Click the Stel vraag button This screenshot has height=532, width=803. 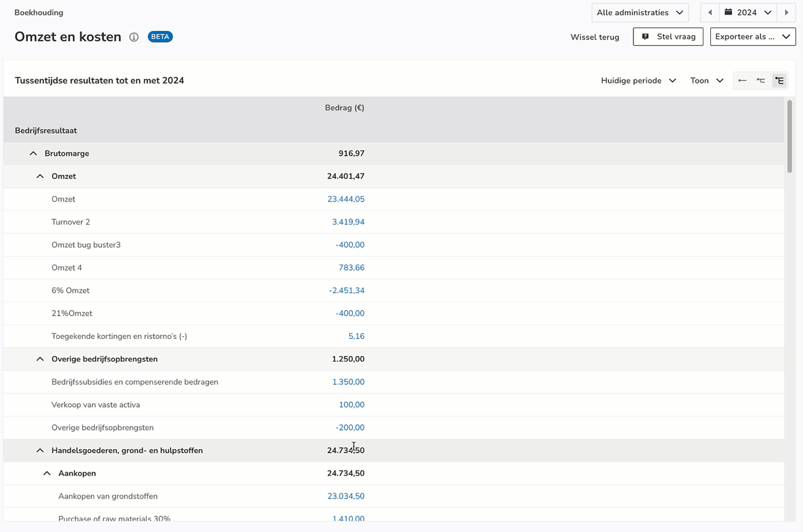tap(668, 37)
